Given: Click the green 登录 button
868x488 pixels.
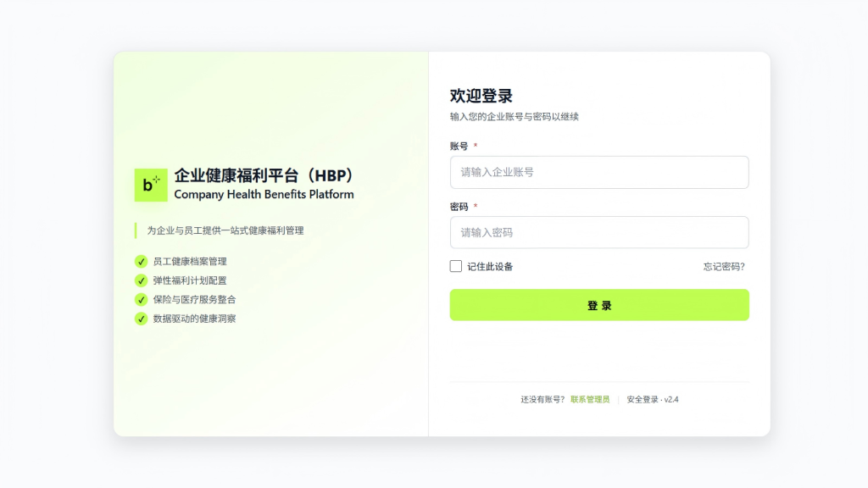Looking at the screenshot, I should point(599,305).
